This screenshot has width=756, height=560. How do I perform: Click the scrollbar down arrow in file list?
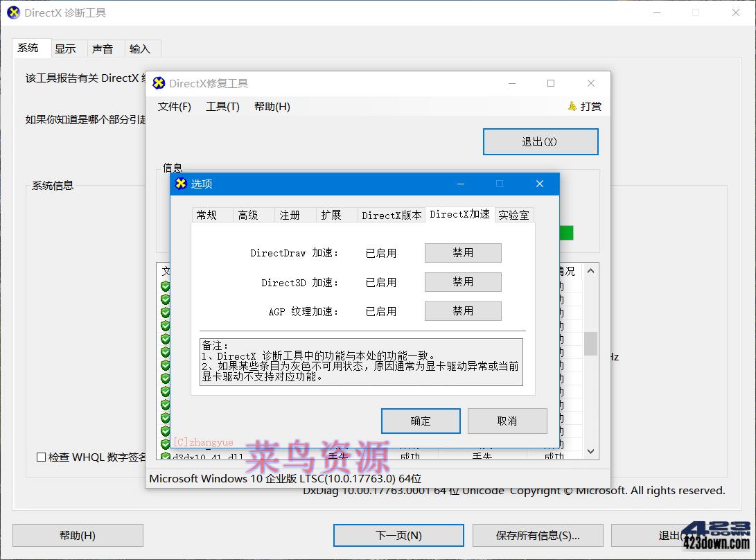tap(590, 451)
